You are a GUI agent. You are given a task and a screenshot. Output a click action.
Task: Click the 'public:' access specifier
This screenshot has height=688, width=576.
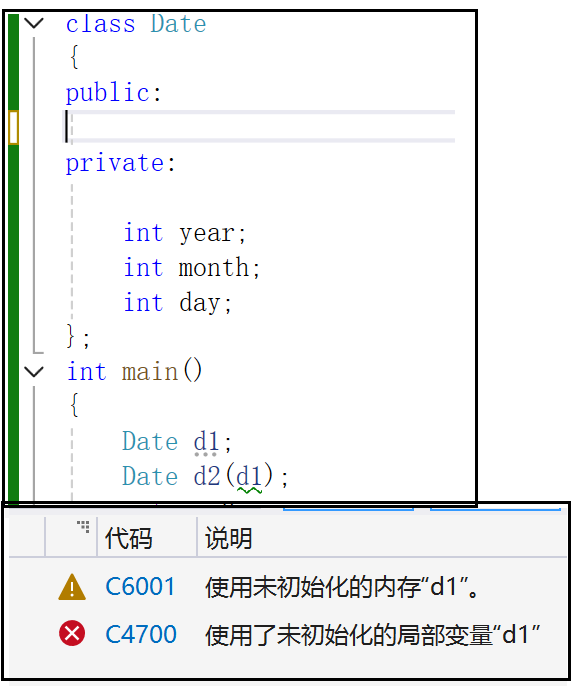(x=114, y=93)
